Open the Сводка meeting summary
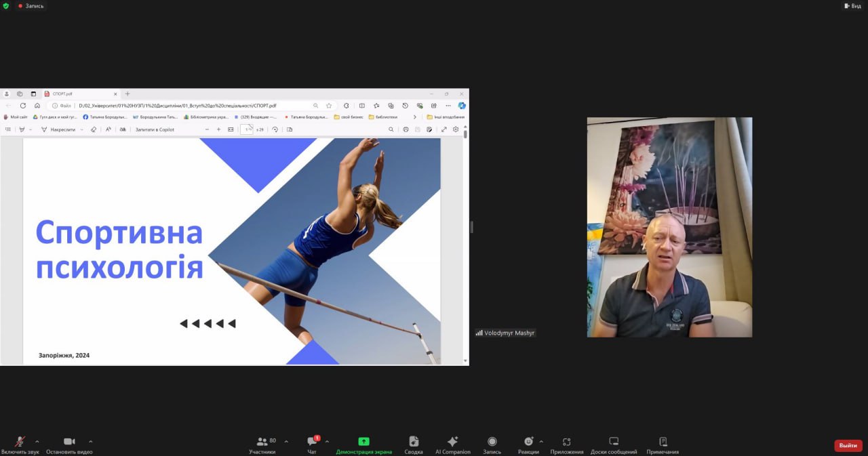This screenshot has width=868, height=456. pyautogui.click(x=414, y=444)
